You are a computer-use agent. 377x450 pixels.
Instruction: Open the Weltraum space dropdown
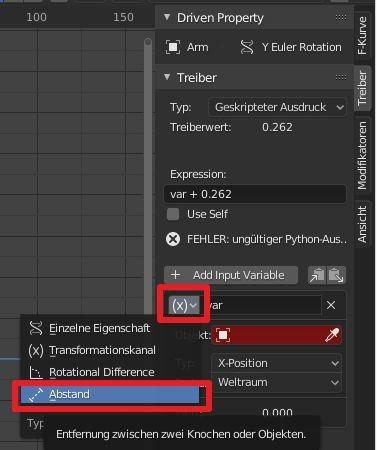click(x=276, y=382)
